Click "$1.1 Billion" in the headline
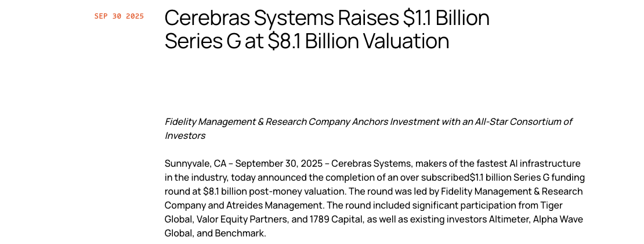This screenshot has height=244, width=644. (x=447, y=18)
